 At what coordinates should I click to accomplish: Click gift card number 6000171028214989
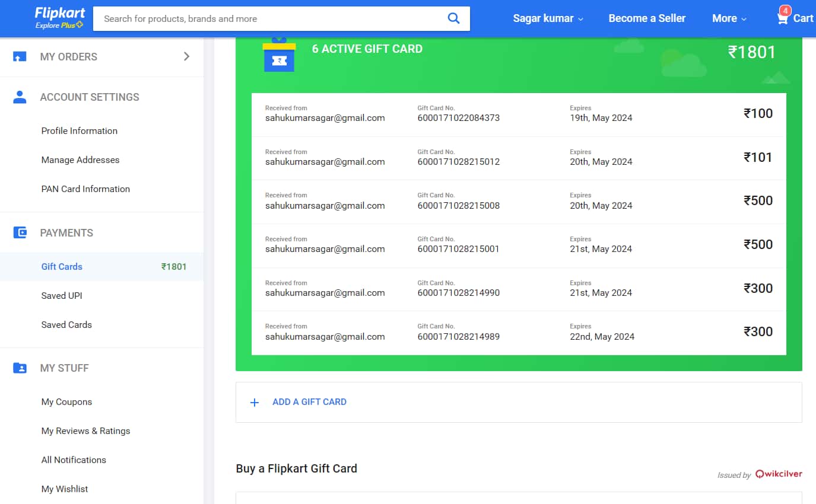pos(458,337)
